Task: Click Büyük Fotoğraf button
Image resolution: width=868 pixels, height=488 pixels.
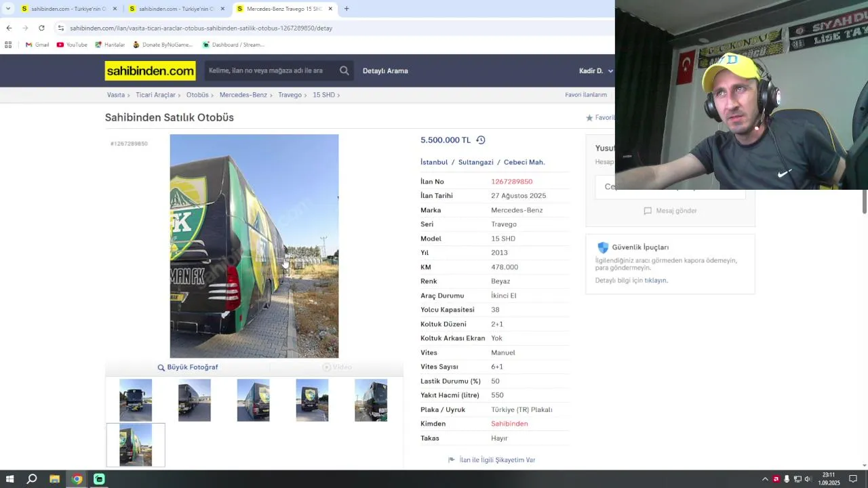Action: tap(188, 367)
